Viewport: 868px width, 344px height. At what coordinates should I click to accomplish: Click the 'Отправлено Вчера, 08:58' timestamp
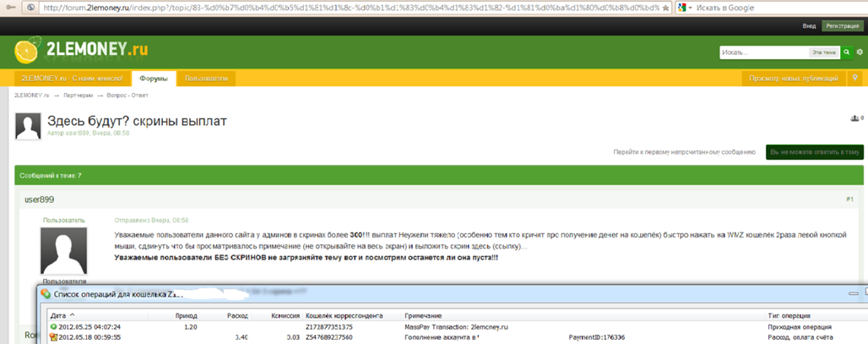tap(151, 220)
